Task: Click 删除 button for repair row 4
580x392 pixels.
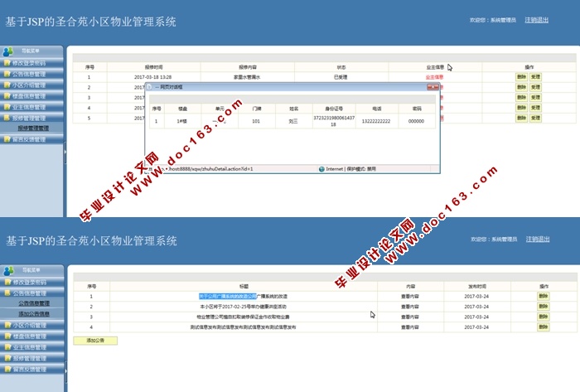Action: click(x=521, y=108)
